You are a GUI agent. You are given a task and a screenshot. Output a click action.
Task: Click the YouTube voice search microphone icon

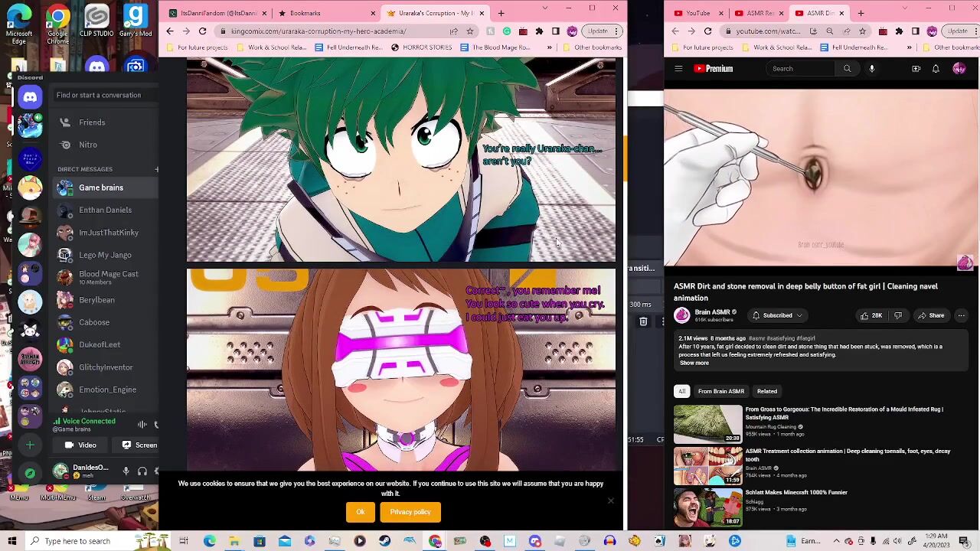point(871,69)
